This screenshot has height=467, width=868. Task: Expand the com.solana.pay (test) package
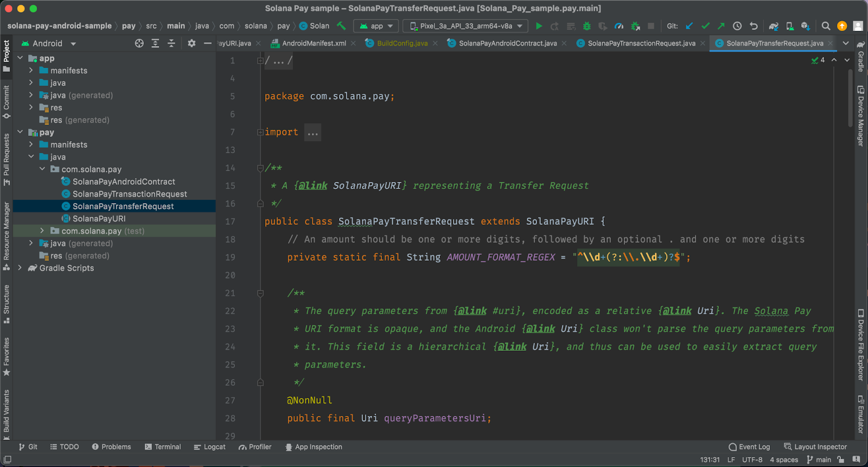(x=42, y=231)
